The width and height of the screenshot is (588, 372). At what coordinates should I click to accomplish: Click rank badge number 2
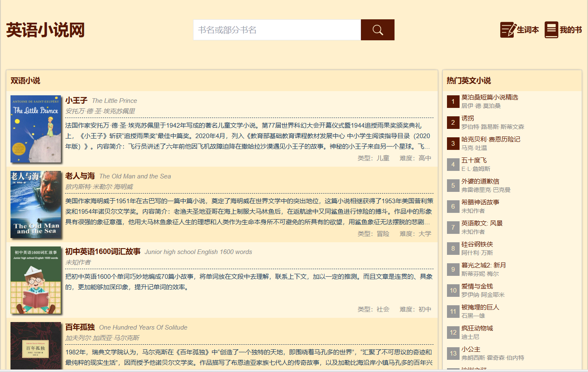453,123
